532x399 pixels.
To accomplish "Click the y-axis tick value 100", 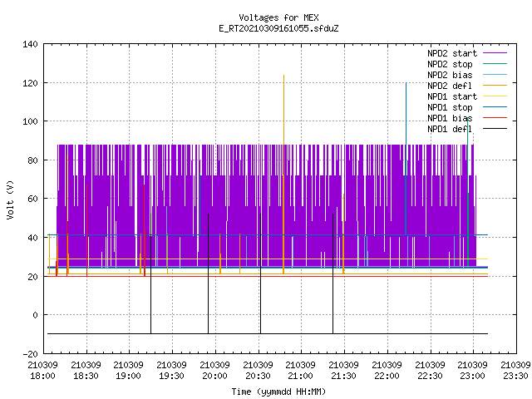I will click(30, 121).
